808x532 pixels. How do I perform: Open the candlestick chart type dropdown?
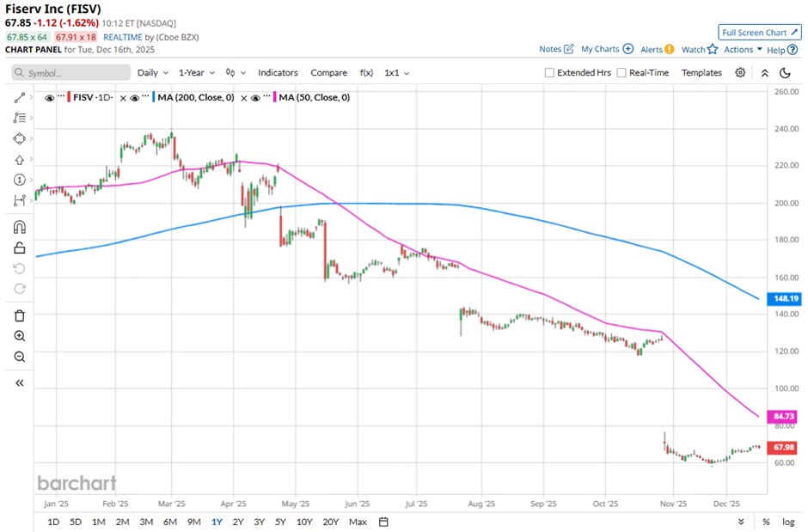(236, 72)
